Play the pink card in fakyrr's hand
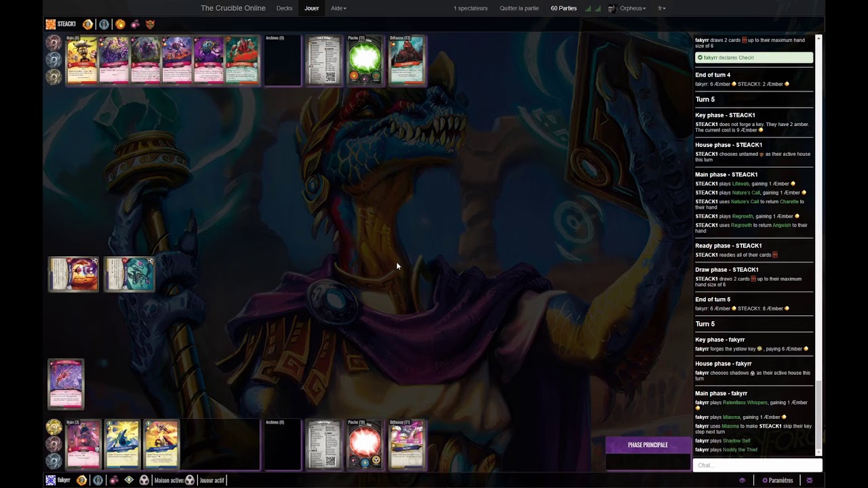The image size is (868, 488). tap(83, 445)
